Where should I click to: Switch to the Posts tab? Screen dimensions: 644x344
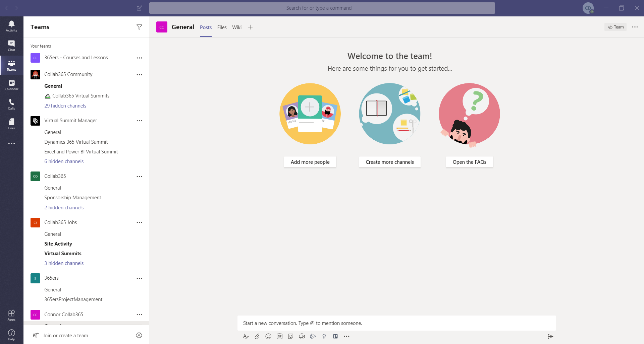point(206,27)
